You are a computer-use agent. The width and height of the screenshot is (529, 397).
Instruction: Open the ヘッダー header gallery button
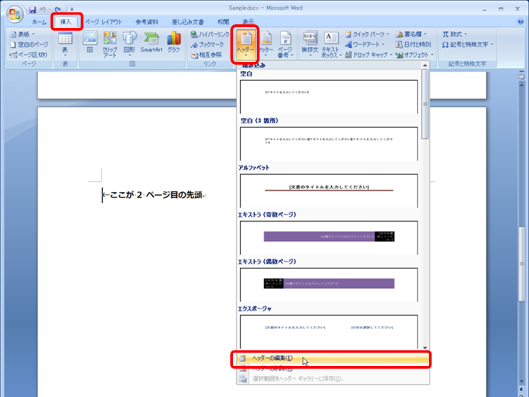245,45
